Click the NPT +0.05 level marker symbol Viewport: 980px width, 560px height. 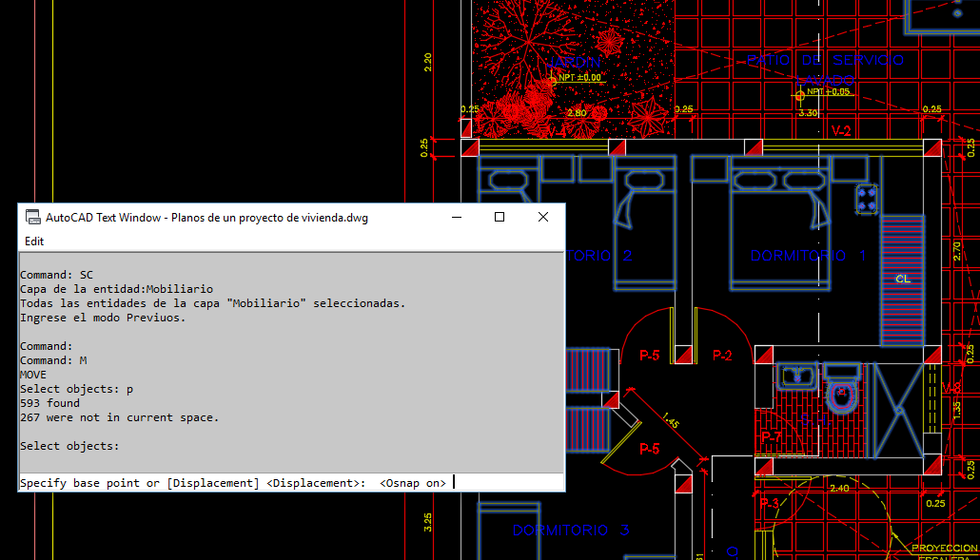(x=799, y=94)
